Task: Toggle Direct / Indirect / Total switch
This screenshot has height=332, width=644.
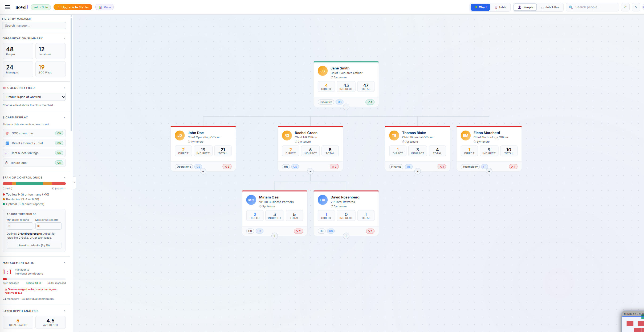Action: tap(59, 143)
